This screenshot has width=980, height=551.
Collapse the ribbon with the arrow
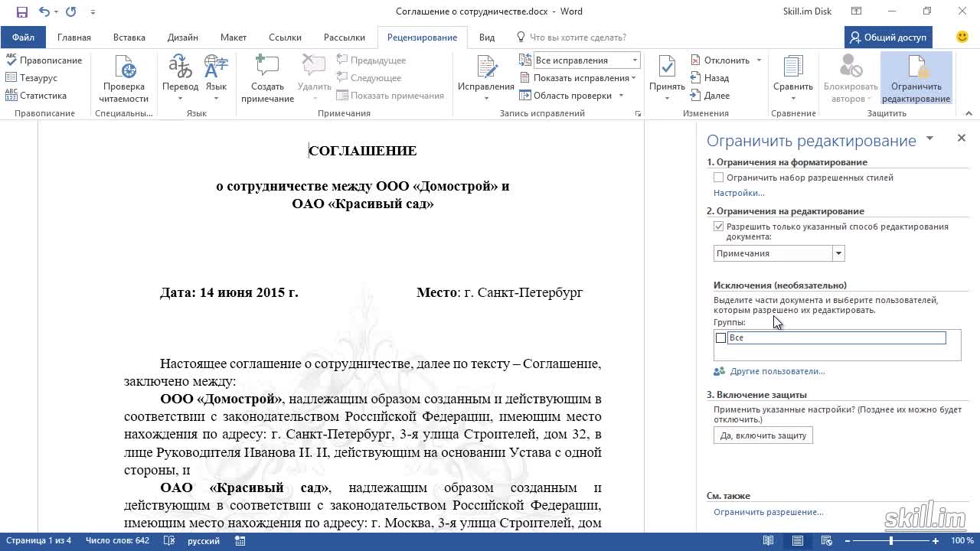pos(969,113)
